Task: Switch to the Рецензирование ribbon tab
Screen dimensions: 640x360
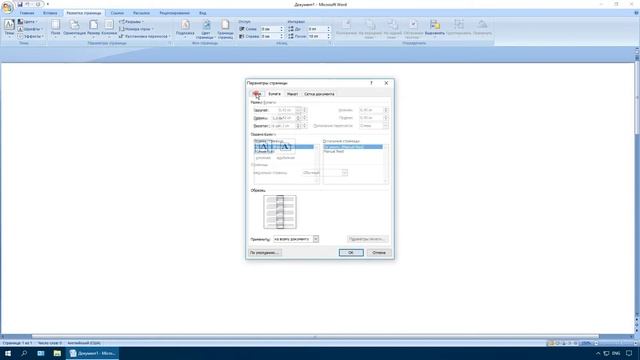Action: [175, 13]
